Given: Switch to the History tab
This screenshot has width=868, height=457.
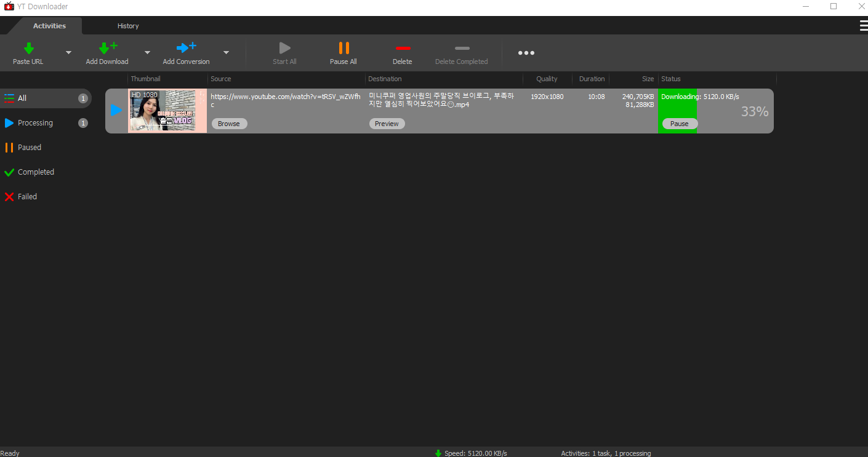Looking at the screenshot, I should pyautogui.click(x=128, y=26).
